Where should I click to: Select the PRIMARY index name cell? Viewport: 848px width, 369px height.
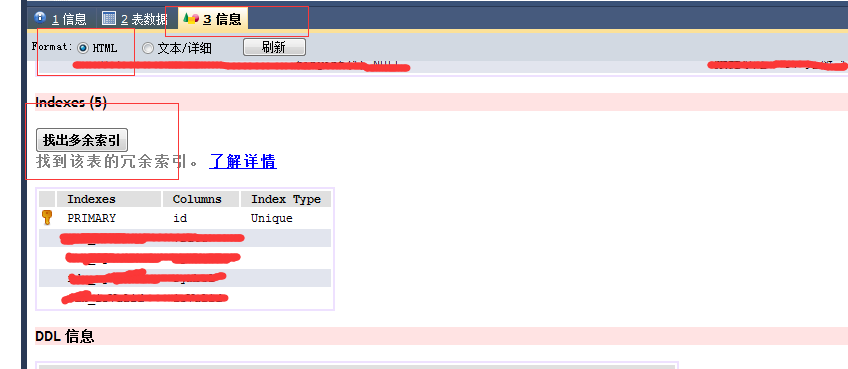coord(91,219)
